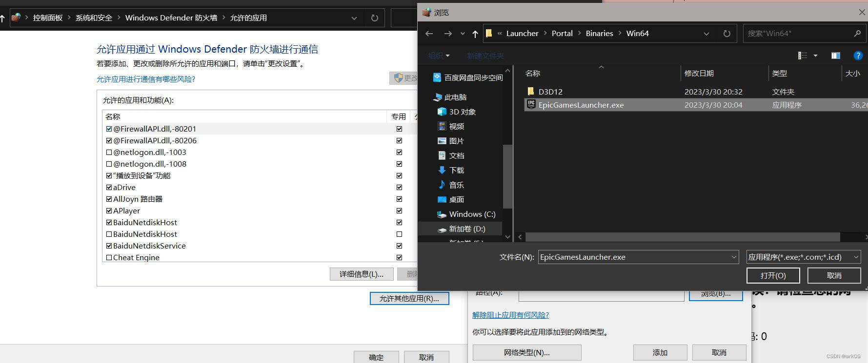Select the Windows (C:) drive
868x363 pixels.
click(x=466, y=214)
